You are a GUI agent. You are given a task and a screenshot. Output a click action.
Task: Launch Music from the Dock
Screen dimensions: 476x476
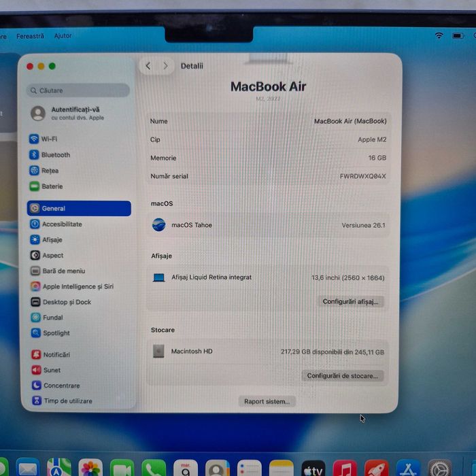(345, 469)
